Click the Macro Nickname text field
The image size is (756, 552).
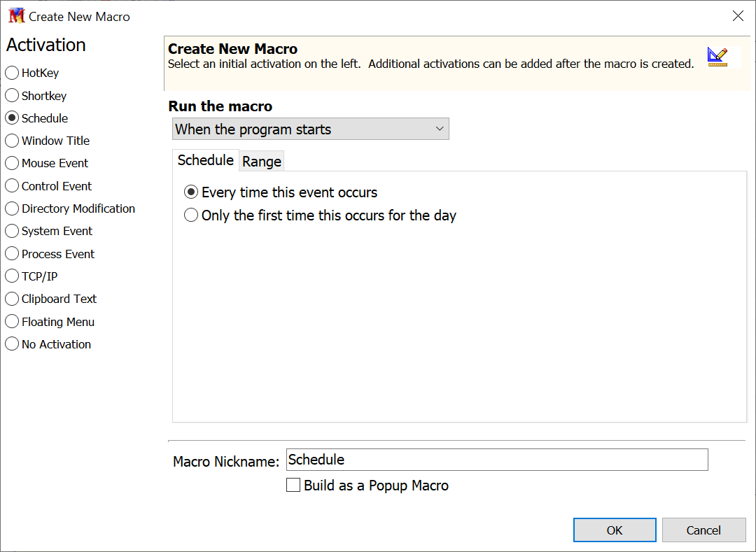[497, 460]
